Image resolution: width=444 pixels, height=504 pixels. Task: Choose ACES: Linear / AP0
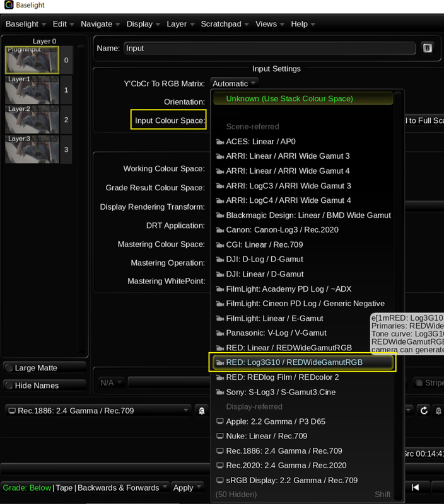[303, 141]
